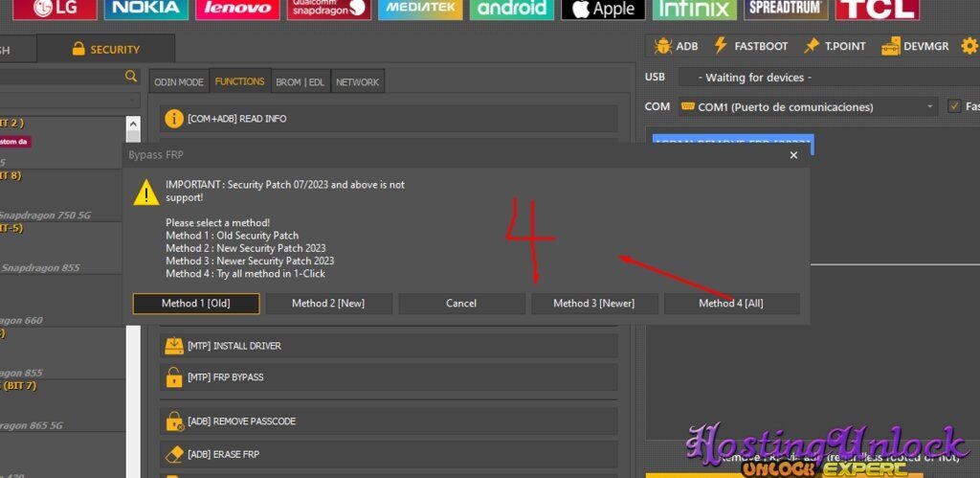Open the Fastboot tool
Screen dimensions: 980x478
tap(750, 46)
